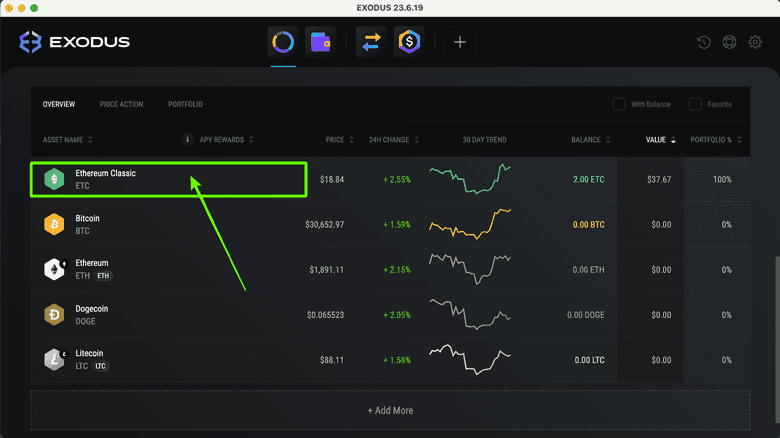Click the add app plus icon
780x438 pixels.
460,43
